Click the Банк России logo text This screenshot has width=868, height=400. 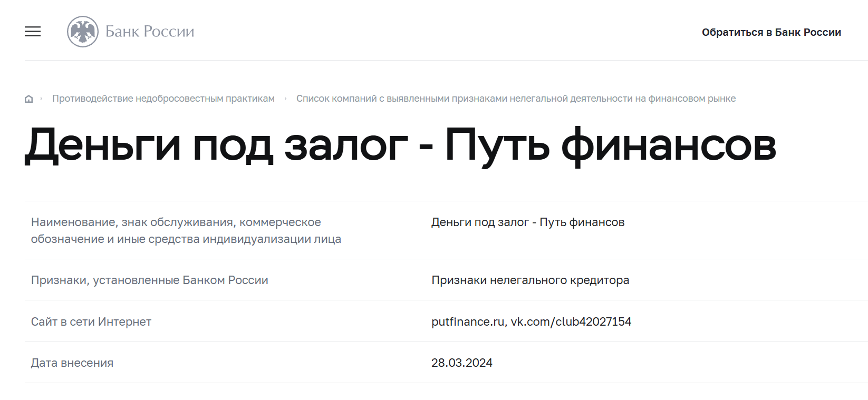150,32
